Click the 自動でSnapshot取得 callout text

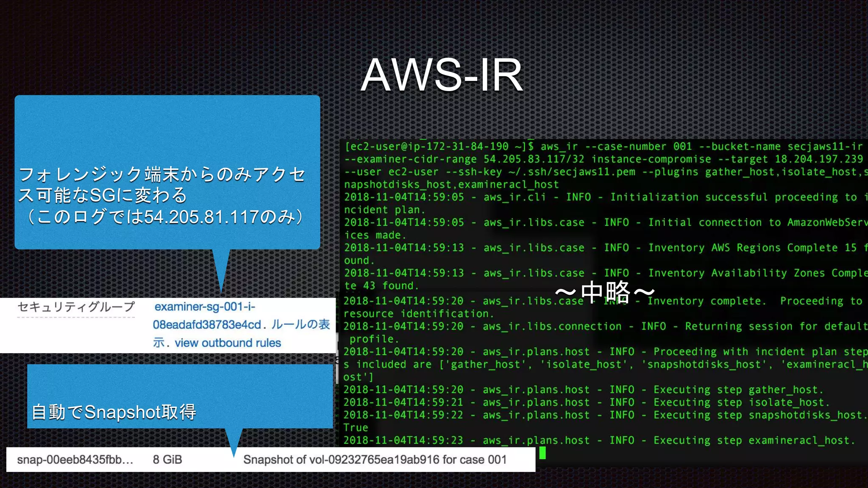point(114,412)
